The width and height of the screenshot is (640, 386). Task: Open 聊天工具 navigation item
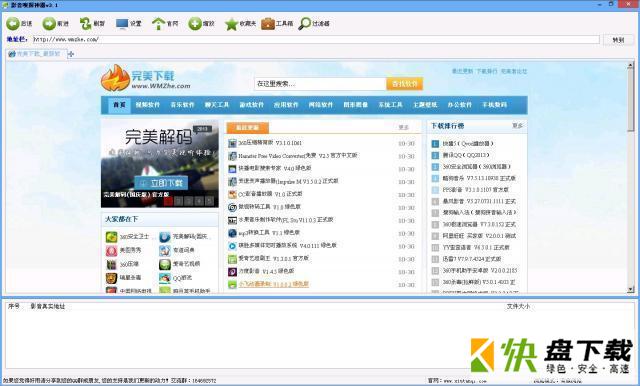tap(217, 105)
